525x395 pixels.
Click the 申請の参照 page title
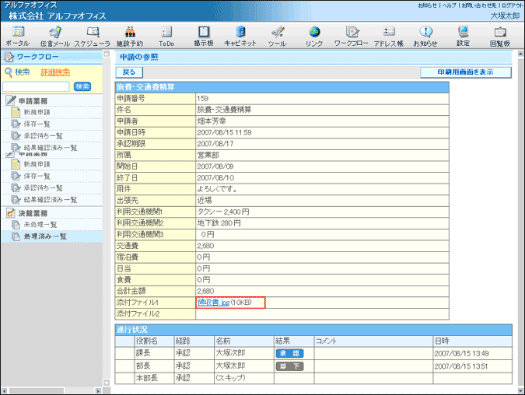pos(139,57)
